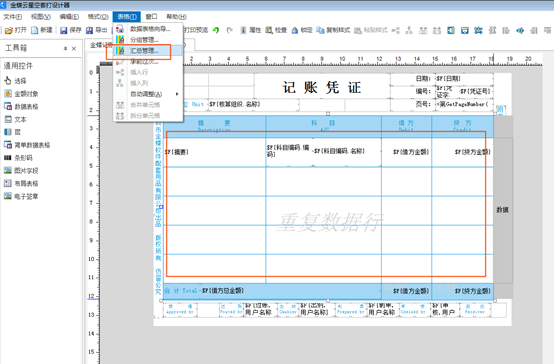Open the 格式(O) menu
The image size is (554, 364).
(x=98, y=17)
